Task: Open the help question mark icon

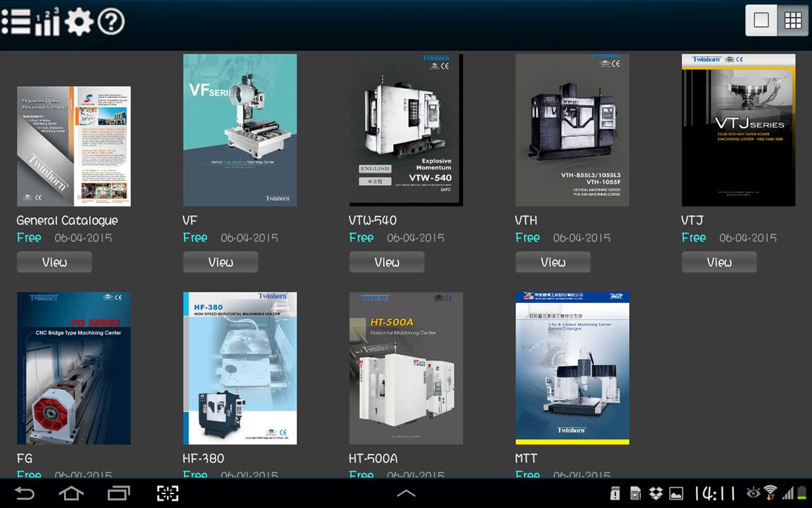Action: tap(111, 22)
